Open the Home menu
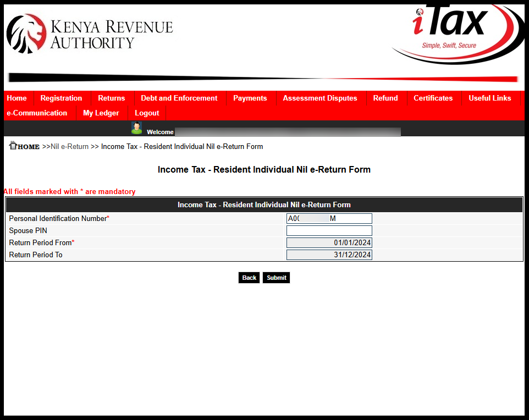This screenshot has height=420, width=529. (x=16, y=98)
